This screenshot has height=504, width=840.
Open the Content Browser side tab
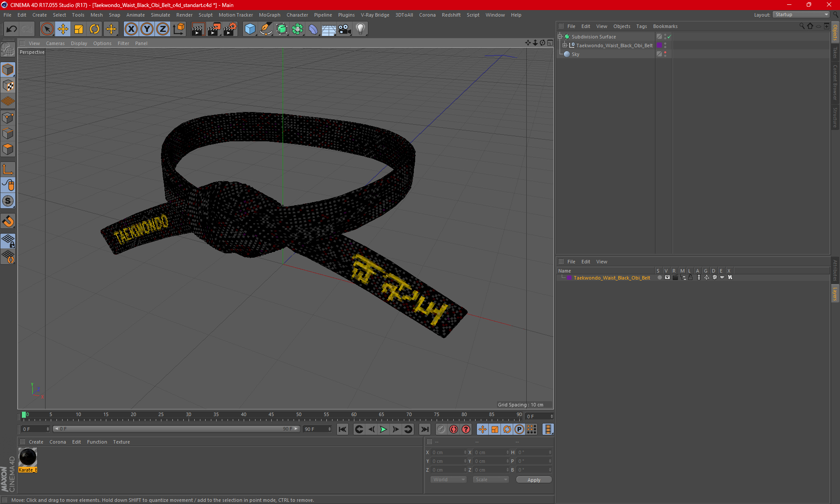[835, 83]
